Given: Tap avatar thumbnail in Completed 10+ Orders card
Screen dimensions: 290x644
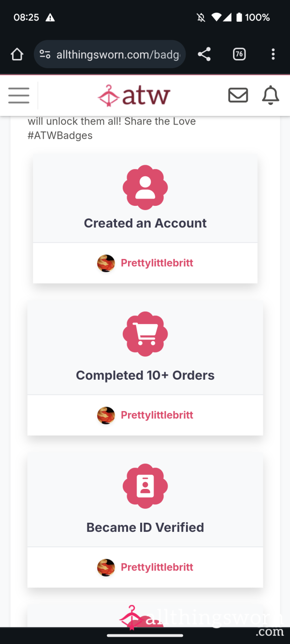Looking at the screenshot, I should pyautogui.click(x=106, y=415).
